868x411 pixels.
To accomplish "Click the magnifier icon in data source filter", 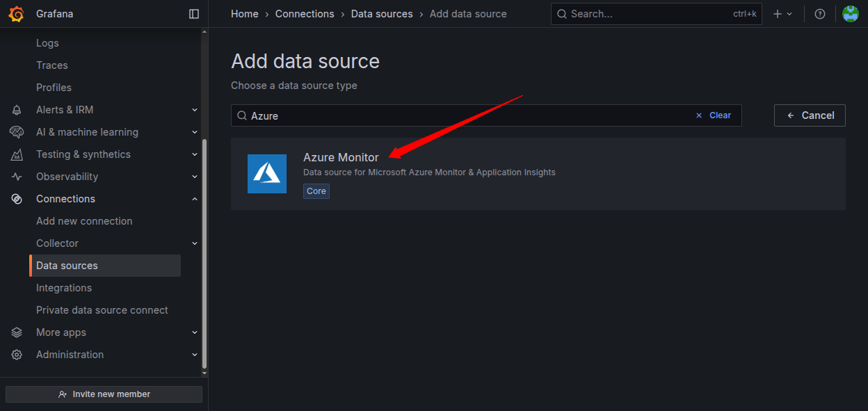I will point(242,115).
